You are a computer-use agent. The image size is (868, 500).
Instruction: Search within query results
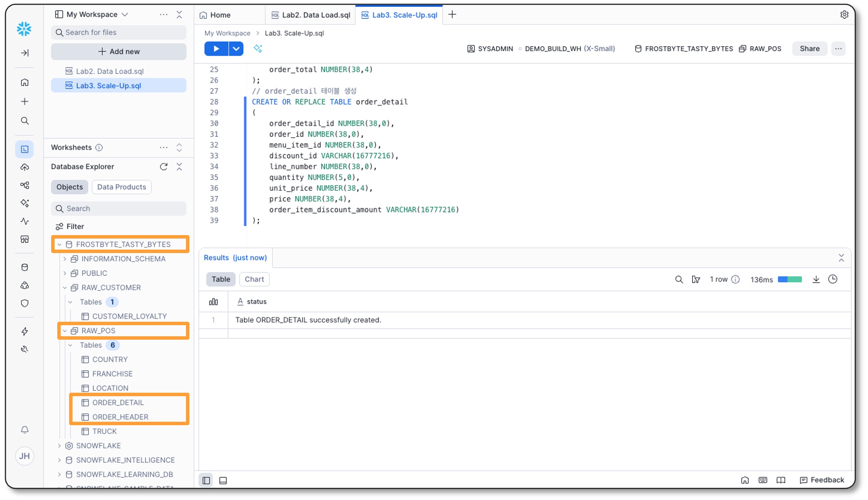point(679,279)
